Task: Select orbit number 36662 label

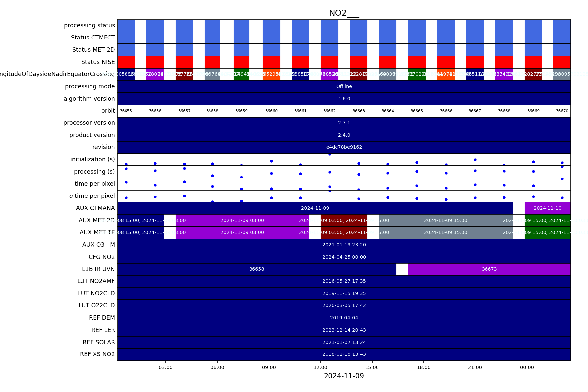Action: [329, 111]
